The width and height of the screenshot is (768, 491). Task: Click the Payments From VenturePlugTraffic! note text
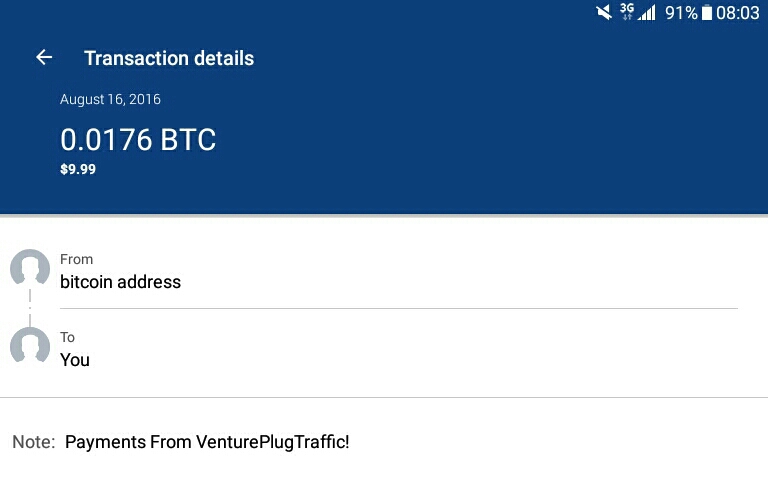click(207, 441)
